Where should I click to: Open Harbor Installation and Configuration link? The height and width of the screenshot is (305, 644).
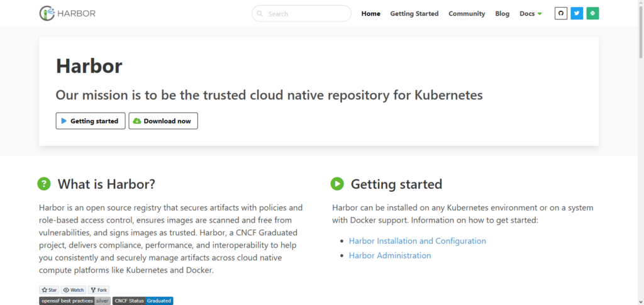pyautogui.click(x=417, y=241)
